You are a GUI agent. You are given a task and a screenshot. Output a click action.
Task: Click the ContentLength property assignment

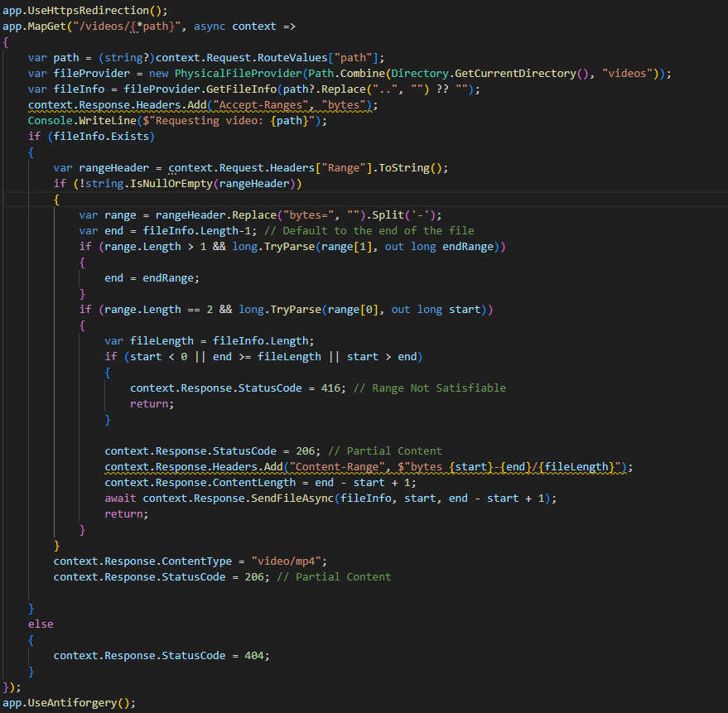coord(260,483)
